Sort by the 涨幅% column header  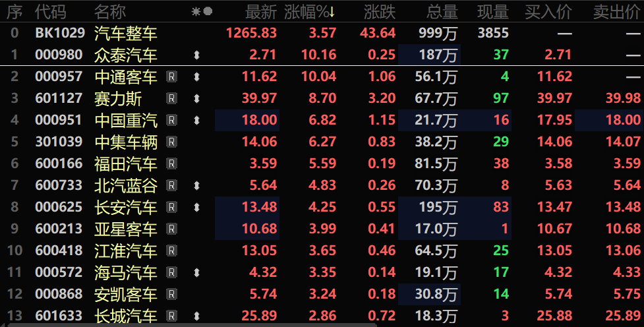(310, 12)
